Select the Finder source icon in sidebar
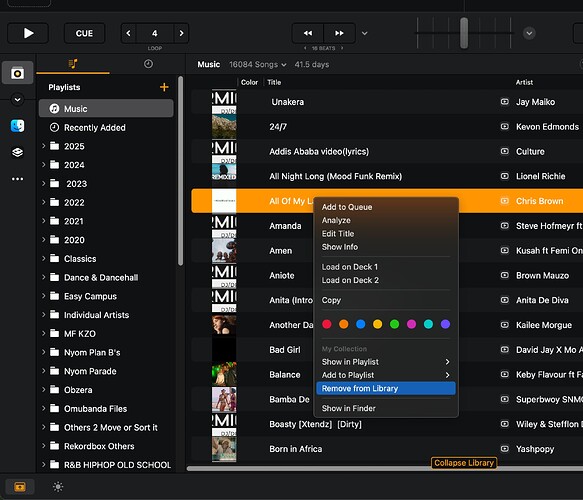This screenshot has width=583, height=500. [x=17, y=126]
